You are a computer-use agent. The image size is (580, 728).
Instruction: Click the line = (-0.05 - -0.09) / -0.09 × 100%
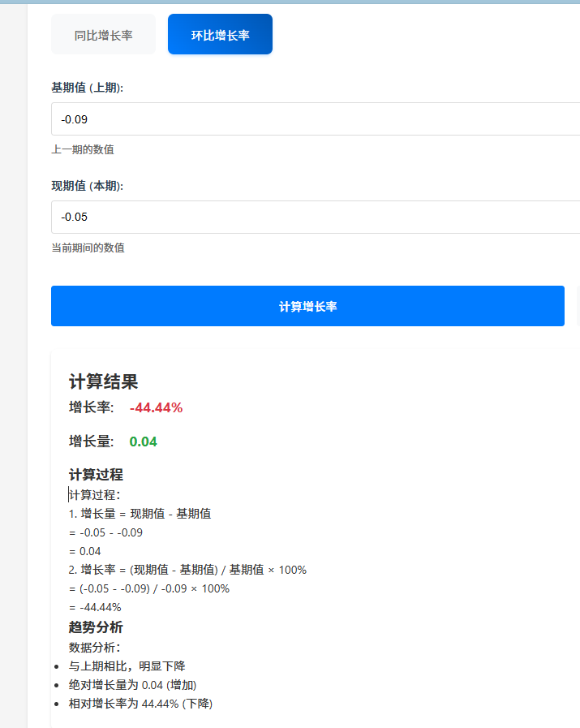coord(149,588)
